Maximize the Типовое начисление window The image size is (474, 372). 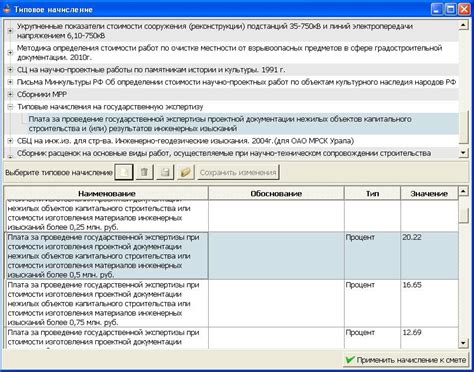(450, 9)
